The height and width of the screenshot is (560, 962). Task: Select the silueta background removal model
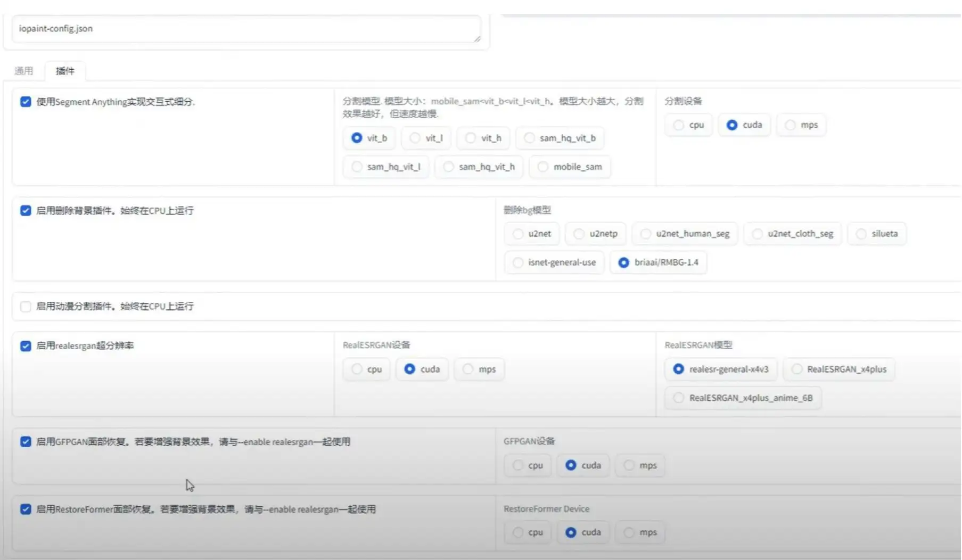tap(877, 233)
